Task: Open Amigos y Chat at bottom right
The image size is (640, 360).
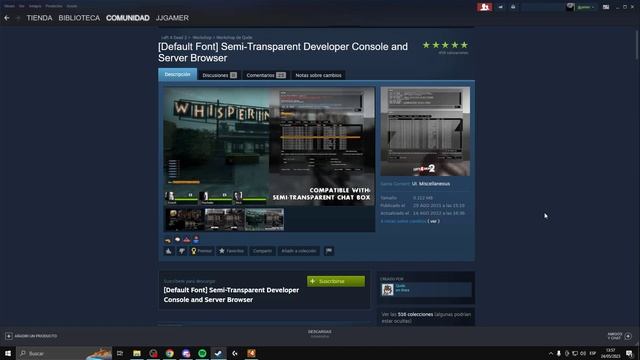Action: [x=620, y=336]
